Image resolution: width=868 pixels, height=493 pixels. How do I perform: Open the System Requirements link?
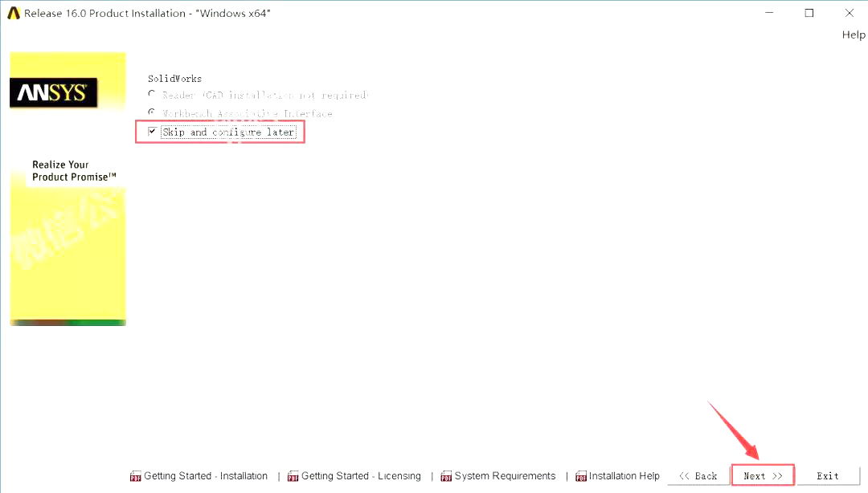tap(505, 476)
